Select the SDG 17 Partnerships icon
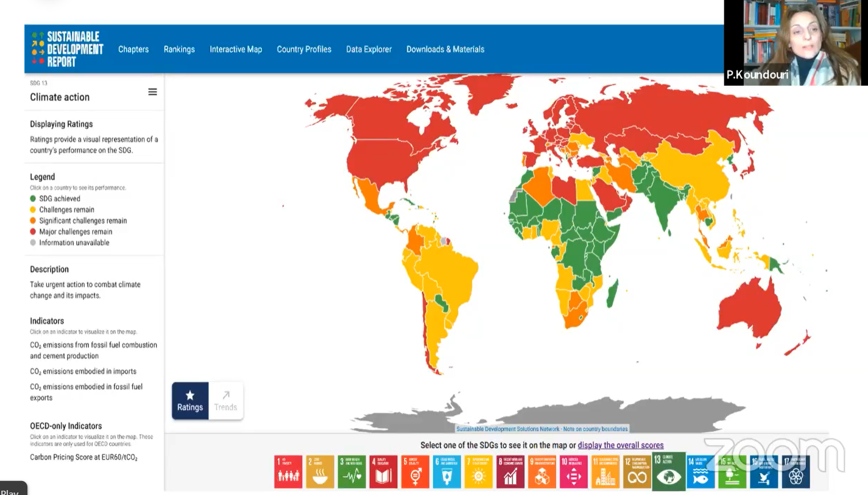This screenshot has width=868, height=495. [796, 471]
